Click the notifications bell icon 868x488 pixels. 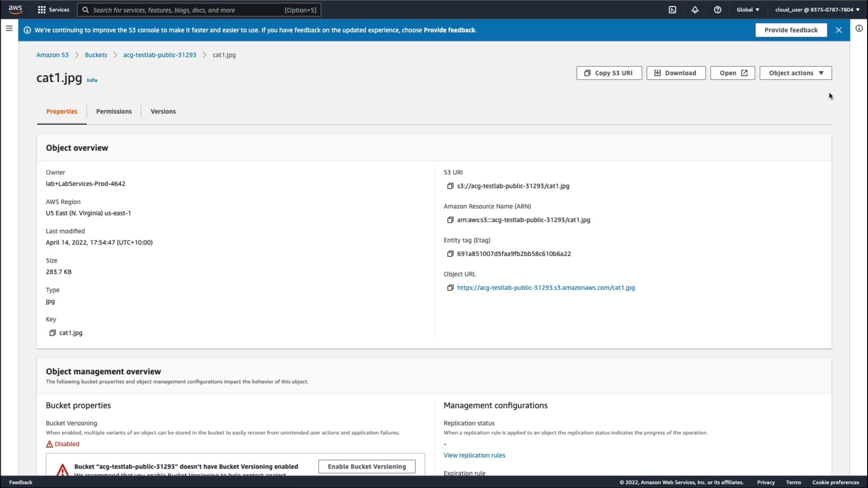[x=695, y=9]
